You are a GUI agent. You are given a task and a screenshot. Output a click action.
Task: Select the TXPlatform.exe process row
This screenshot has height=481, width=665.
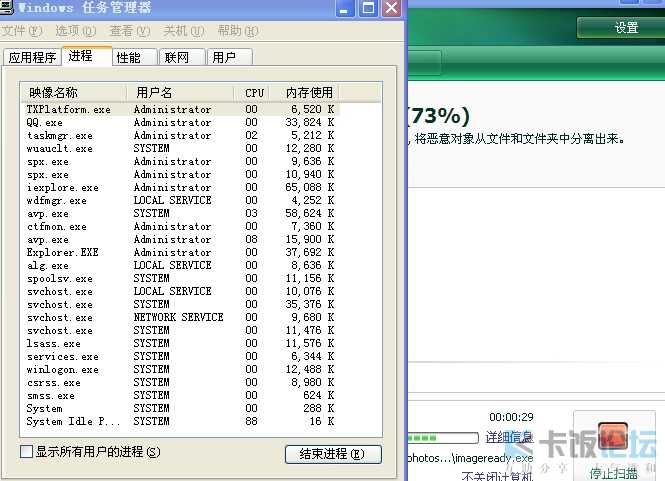coord(180,109)
